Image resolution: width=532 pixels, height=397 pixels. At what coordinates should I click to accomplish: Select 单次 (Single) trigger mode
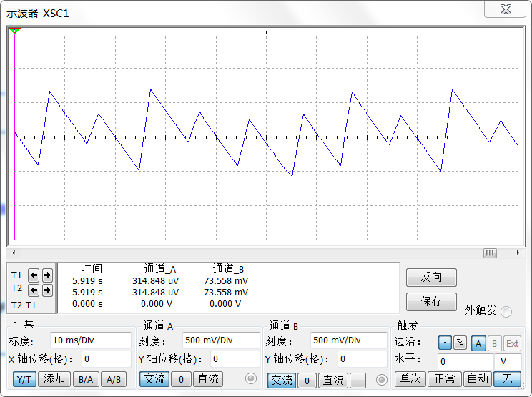click(x=410, y=379)
